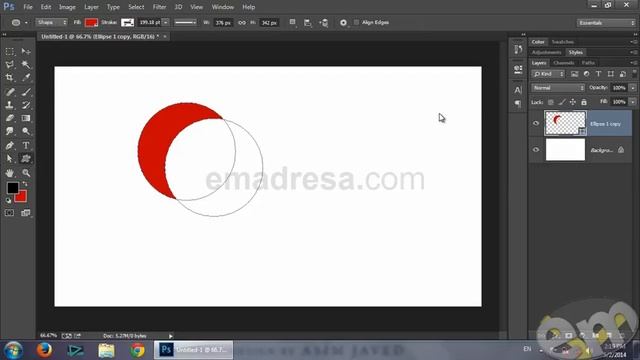Open the Image menu
The width and height of the screenshot is (640, 360).
point(67,7)
